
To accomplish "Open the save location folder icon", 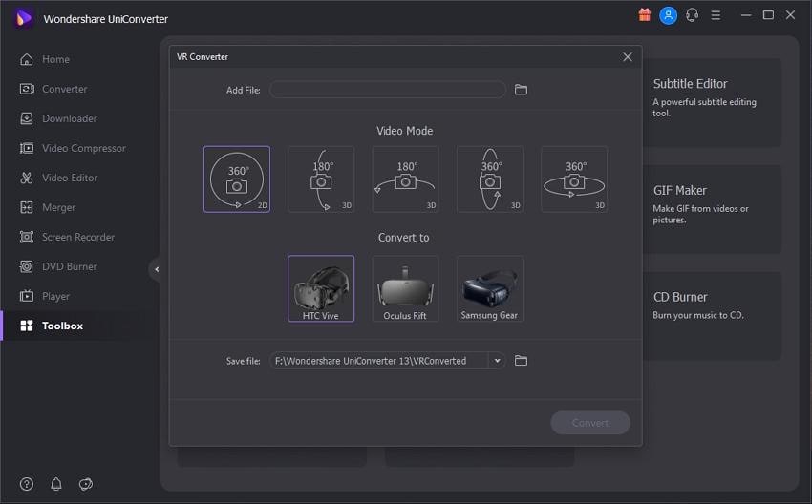I will pos(521,361).
